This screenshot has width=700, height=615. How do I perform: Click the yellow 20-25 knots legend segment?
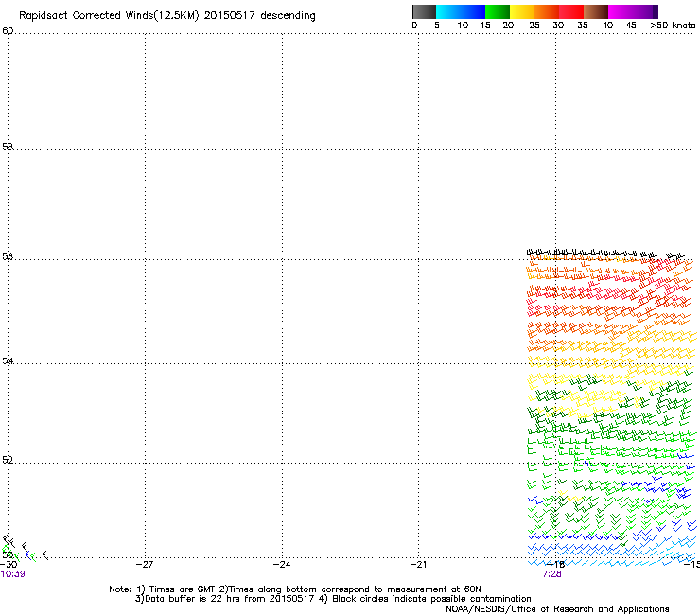point(522,11)
